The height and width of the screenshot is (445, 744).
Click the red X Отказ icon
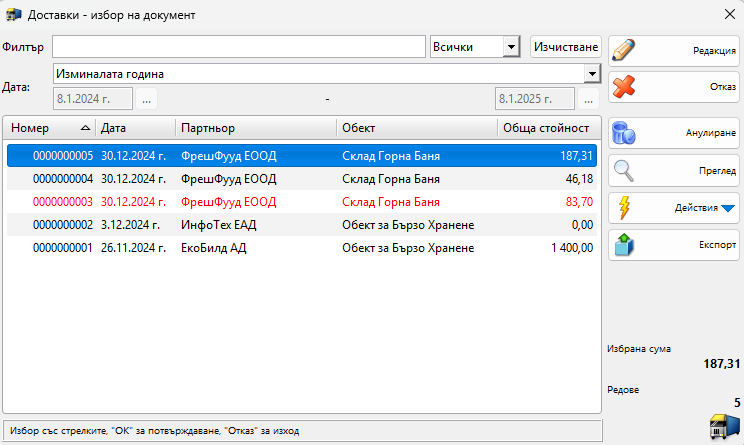(624, 87)
